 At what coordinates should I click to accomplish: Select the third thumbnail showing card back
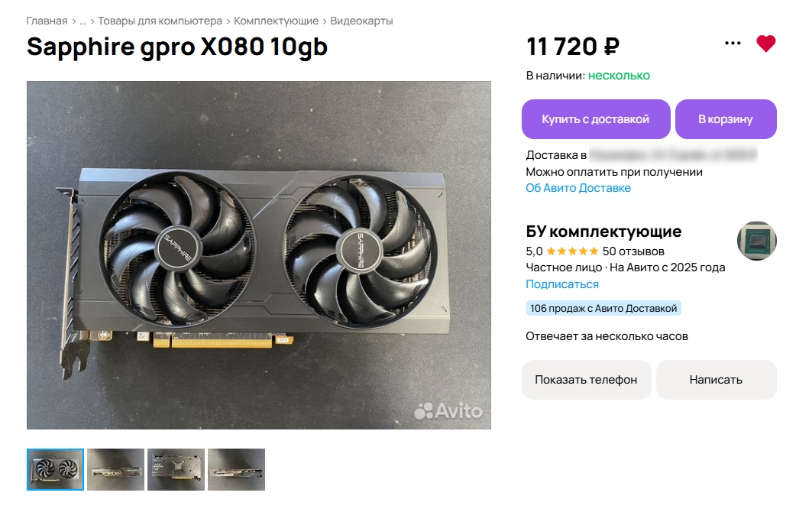click(176, 469)
